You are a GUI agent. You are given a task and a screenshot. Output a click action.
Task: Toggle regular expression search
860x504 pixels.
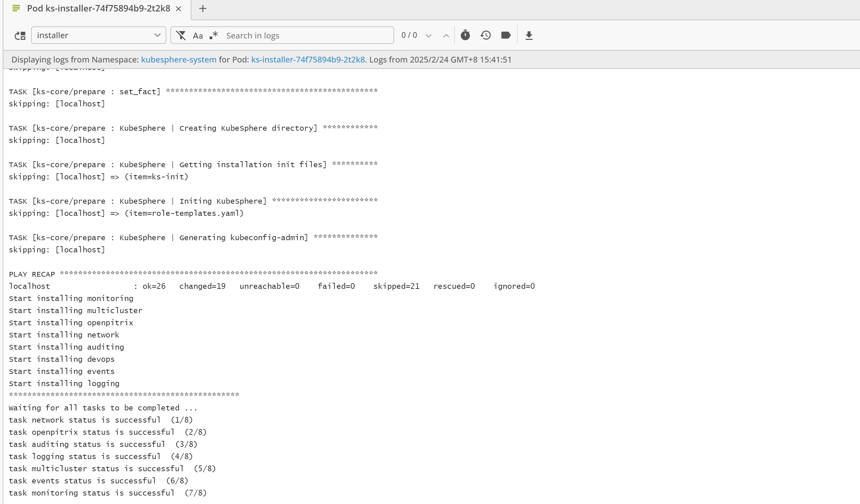tap(214, 35)
